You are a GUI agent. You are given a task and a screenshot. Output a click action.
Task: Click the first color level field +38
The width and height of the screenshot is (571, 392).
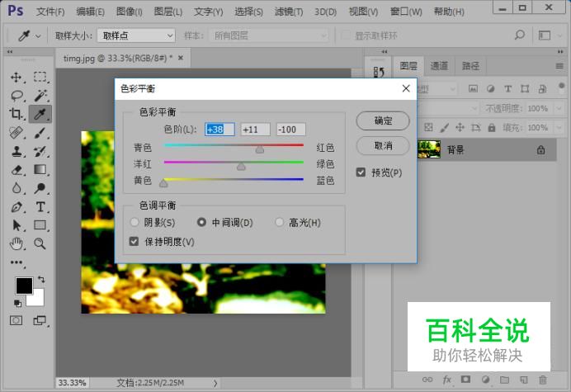[219, 130]
